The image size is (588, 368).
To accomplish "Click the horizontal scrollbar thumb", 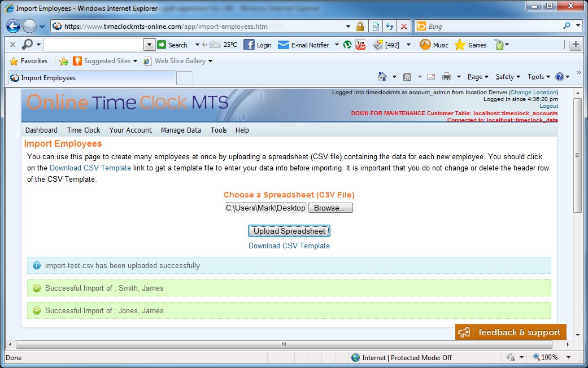I will point(284,344).
